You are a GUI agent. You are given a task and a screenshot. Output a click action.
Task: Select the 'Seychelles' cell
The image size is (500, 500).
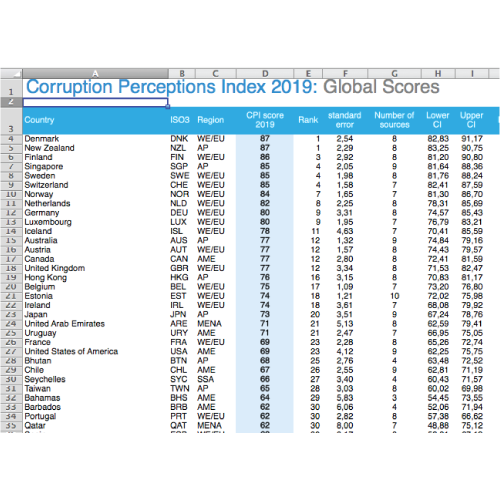point(95,379)
